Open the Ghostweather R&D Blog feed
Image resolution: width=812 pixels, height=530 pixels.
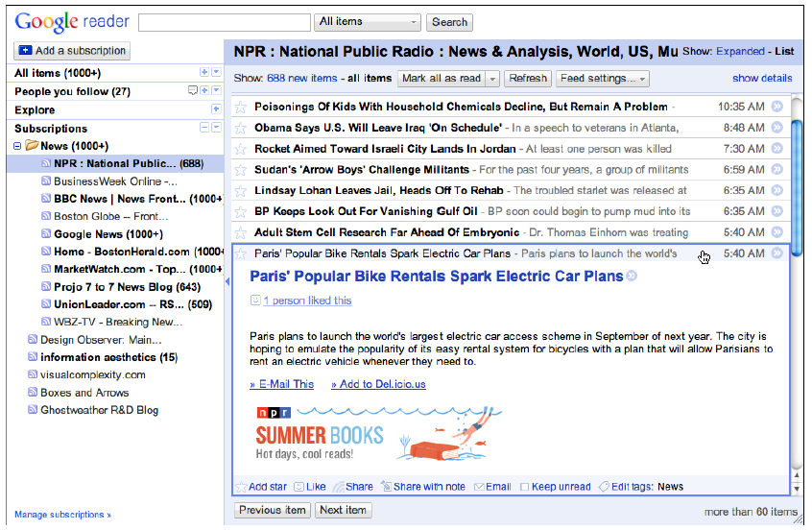[93, 410]
